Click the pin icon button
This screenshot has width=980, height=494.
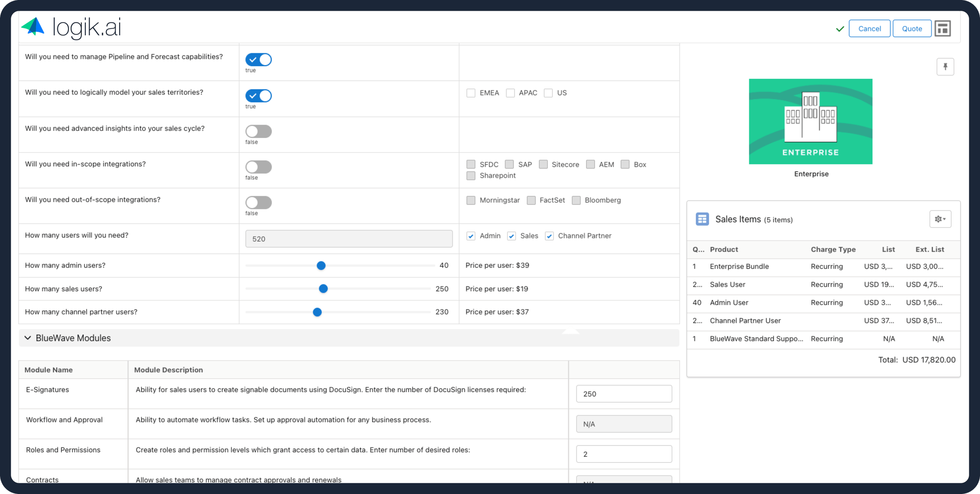coord(945,67)
